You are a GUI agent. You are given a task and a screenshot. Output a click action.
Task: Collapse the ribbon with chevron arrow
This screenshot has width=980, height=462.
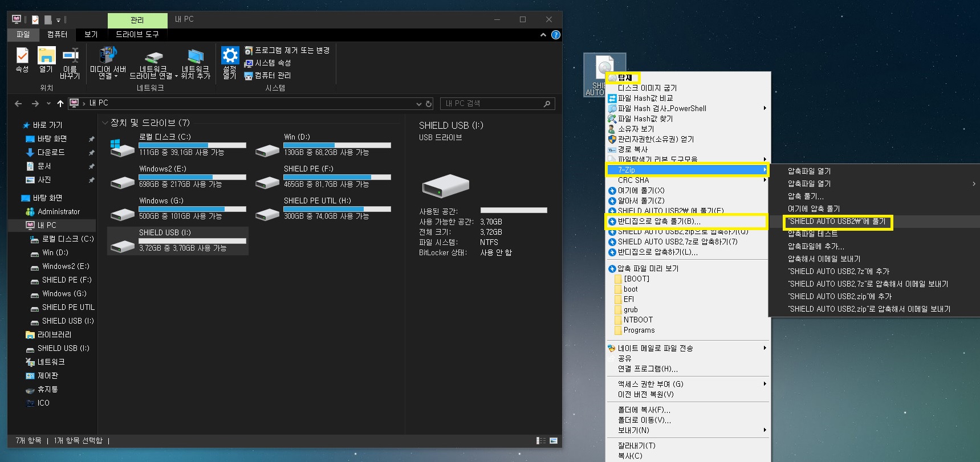coord(543,35)
